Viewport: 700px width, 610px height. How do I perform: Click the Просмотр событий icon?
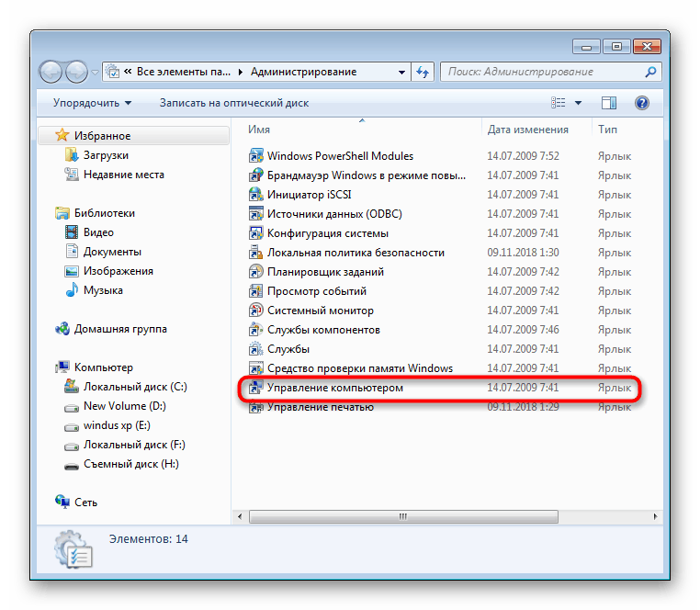pyautogui.click(x=255, y=291)
